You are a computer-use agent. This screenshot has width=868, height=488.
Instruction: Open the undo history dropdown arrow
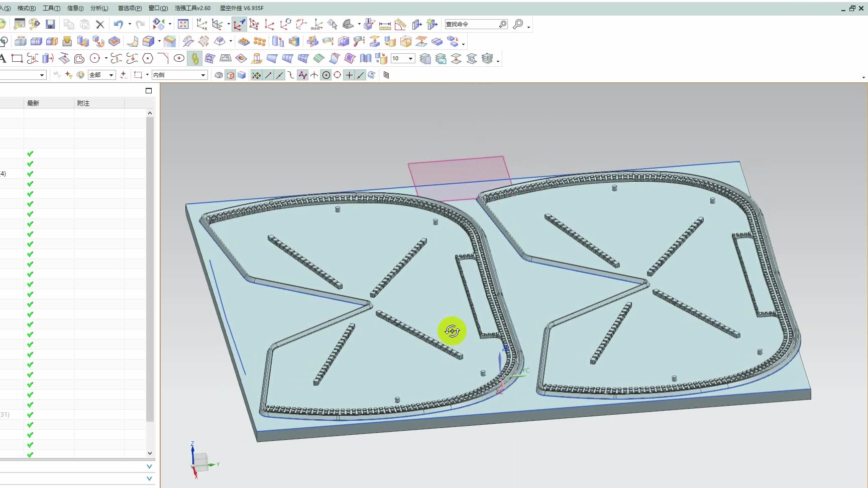tap(130, 24)
